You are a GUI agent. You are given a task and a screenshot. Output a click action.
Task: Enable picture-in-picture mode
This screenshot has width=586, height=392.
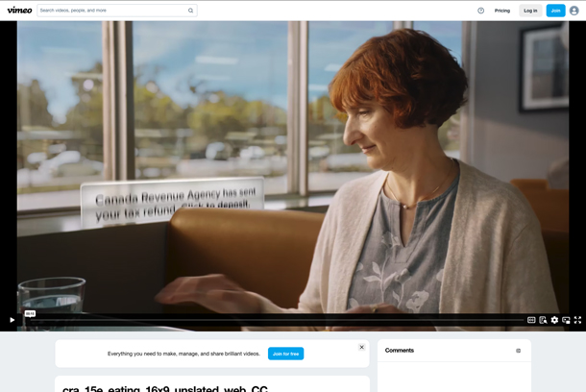point(566,320)
